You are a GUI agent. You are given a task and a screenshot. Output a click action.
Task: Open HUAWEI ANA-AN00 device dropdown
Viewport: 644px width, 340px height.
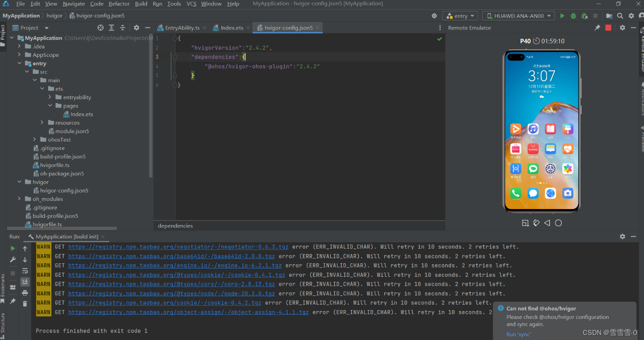pos(518,16)
